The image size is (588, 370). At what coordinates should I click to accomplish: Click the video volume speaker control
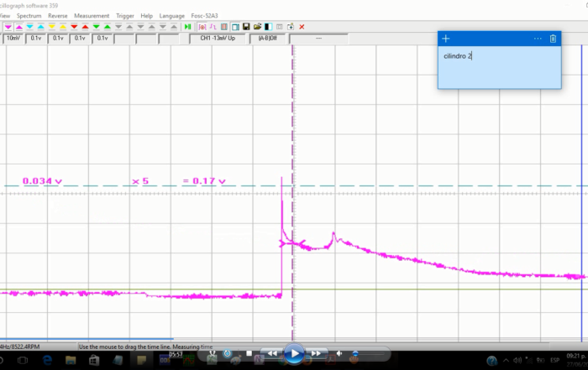[x=339, y=353]
